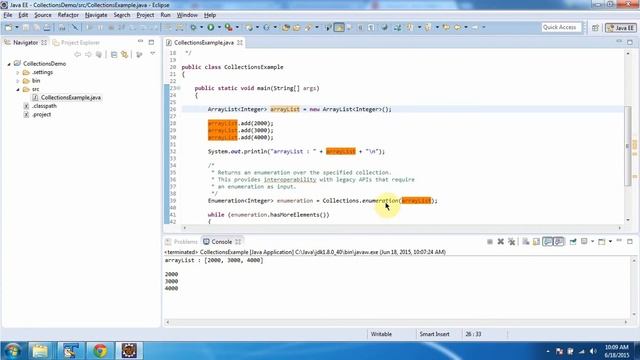
Task: Open dropdown arrow next to New icon
Action: (17, 27)
